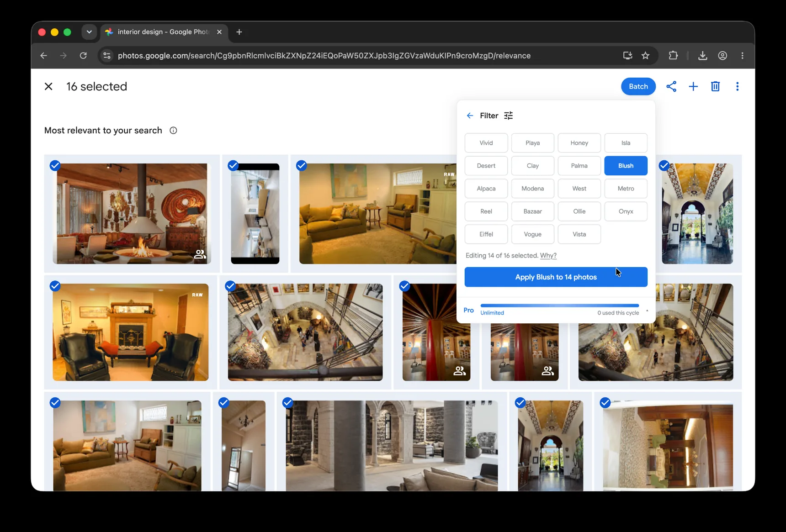786x532 pixels.
Task: Switch to the interior design Google Photos tab
Action: click(x=163, y=32)
